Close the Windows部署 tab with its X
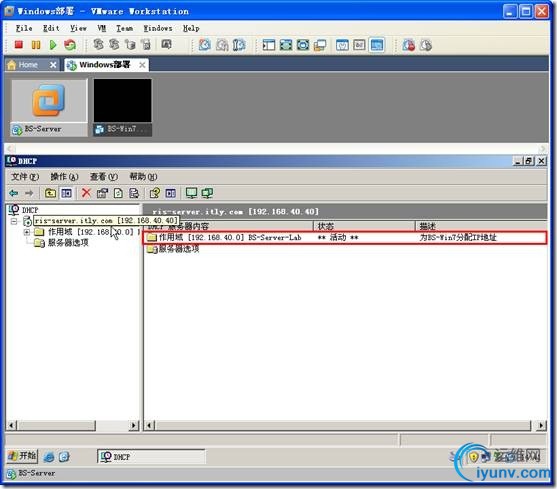 click(142, 65)
